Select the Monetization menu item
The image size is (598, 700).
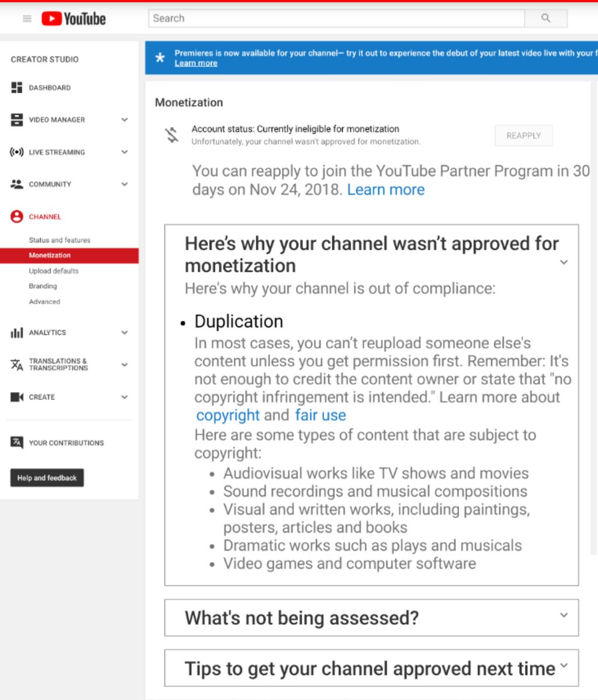click(x=69, y=256)
